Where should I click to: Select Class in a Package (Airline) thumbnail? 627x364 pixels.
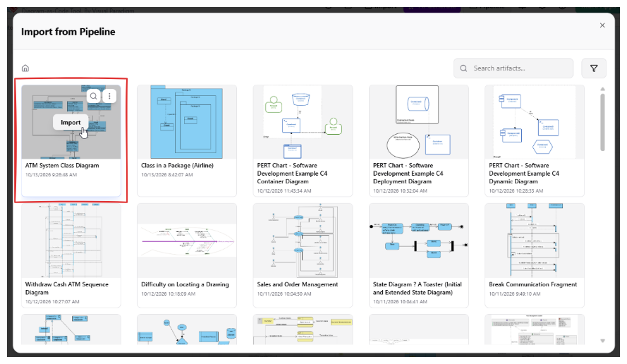point(187,122)
